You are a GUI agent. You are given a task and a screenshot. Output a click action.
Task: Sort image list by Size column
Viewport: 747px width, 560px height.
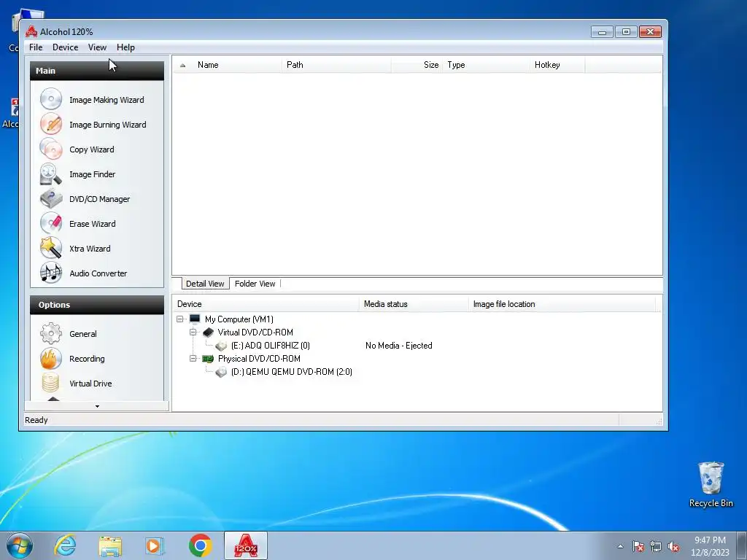(417, 65)
